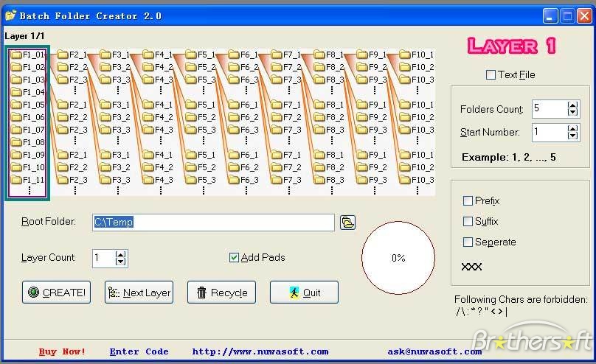Screen dimensions: 596x364
Task: Click the F1_02 folder icon
Action: [x=16, y=67]
